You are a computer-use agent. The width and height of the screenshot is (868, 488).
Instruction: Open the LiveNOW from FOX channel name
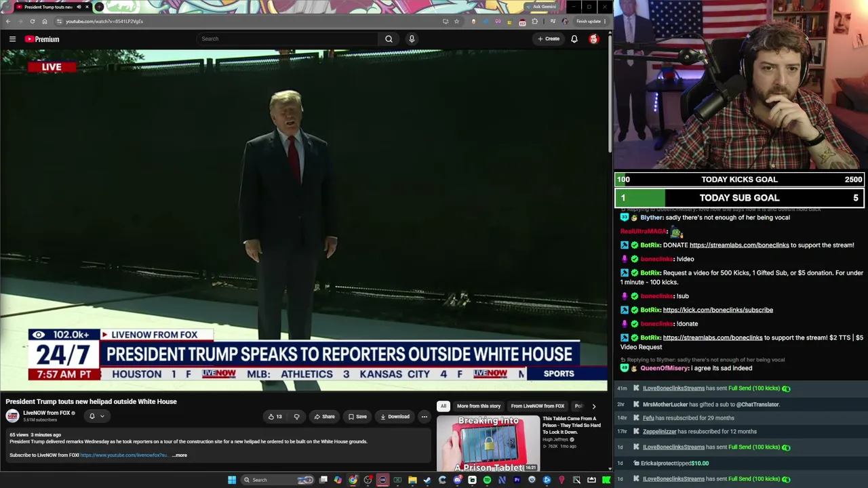[x=47, y=413]
